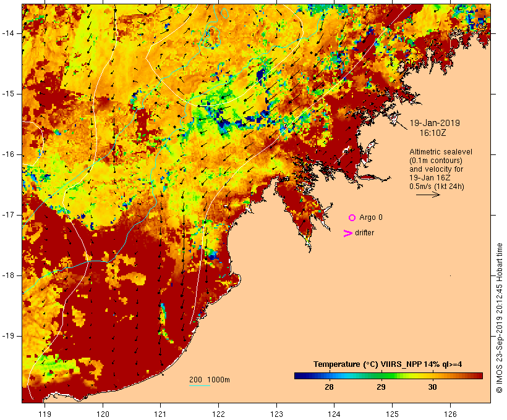Click the '126' longitude axis label

[x=450, y=414]
